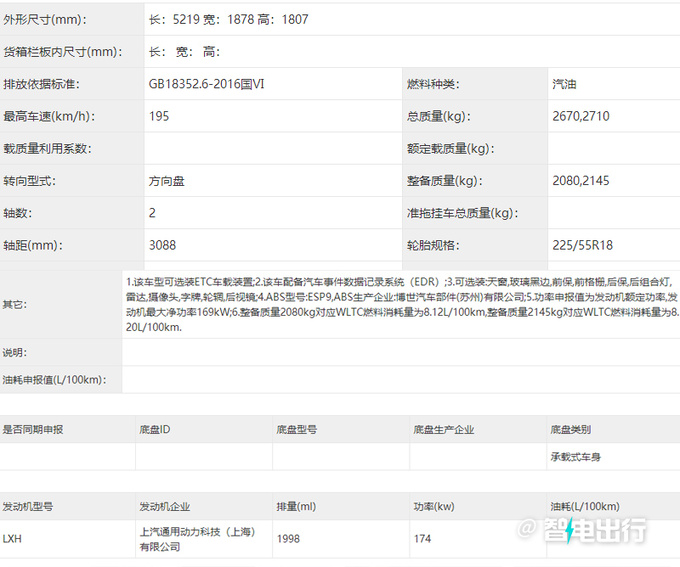680x567 pixels.
Task: Click the 转向型式 label
Action: coord(29,181)
